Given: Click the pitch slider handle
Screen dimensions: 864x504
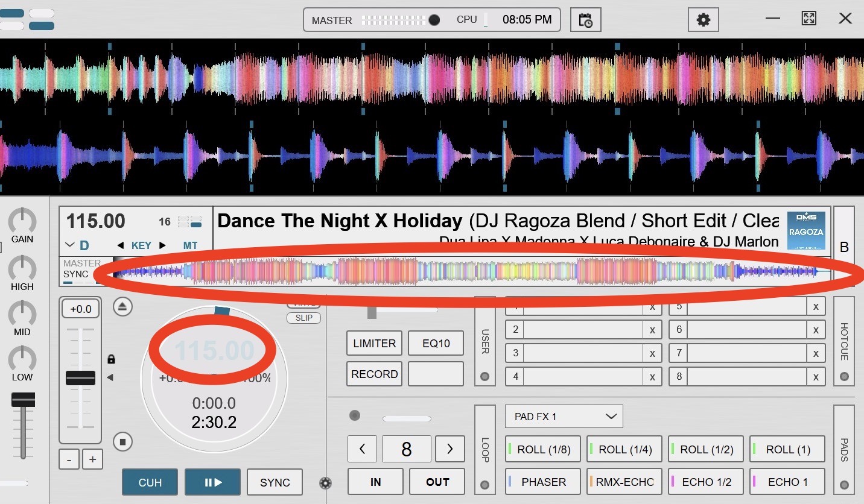Looking at the screenshot, I should click(80, 378).
